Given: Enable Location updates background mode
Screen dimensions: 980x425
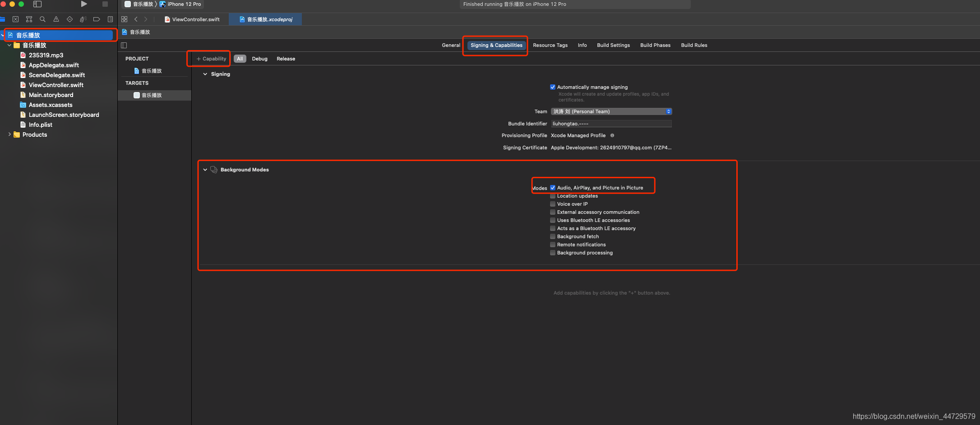Looking at the screenshot, I should click(552, 196).
